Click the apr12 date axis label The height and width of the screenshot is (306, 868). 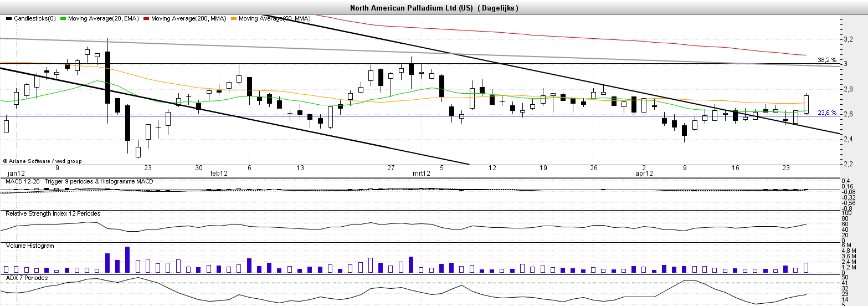coord(644,174)
